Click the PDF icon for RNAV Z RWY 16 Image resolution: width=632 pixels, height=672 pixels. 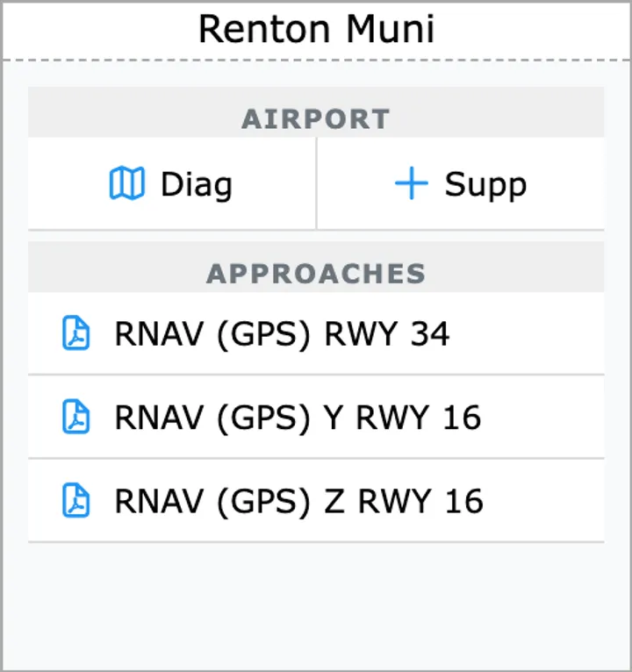[76, 501]
